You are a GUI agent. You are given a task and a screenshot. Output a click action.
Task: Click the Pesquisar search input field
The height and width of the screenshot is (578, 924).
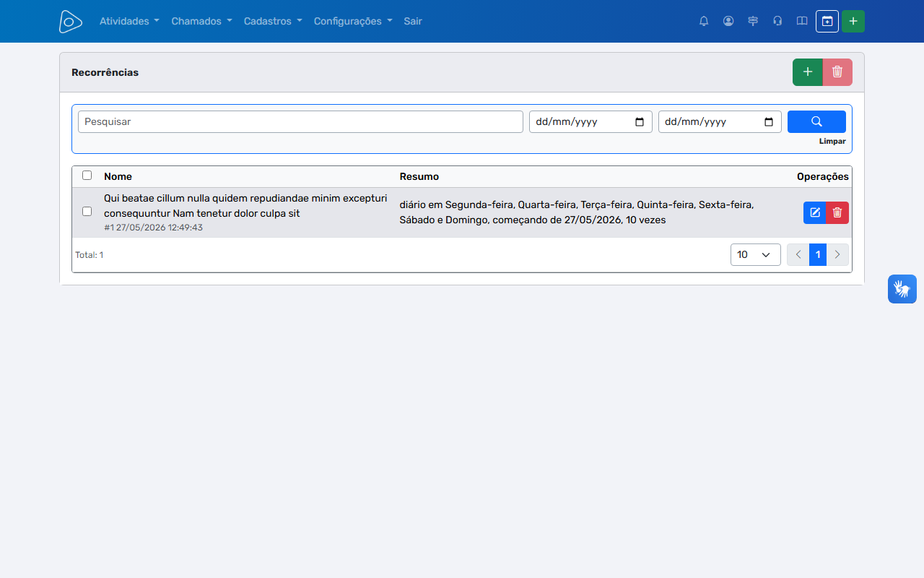(x=300, y=121)
